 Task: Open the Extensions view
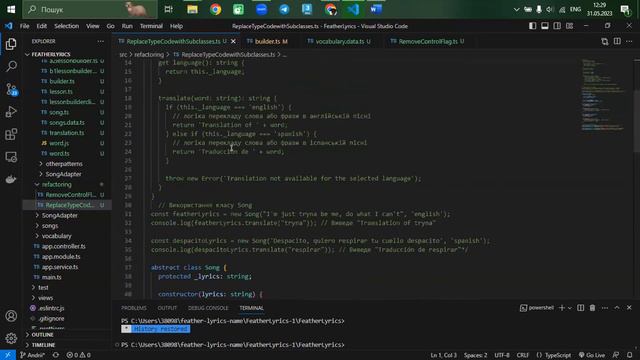(x=11, y=134)
